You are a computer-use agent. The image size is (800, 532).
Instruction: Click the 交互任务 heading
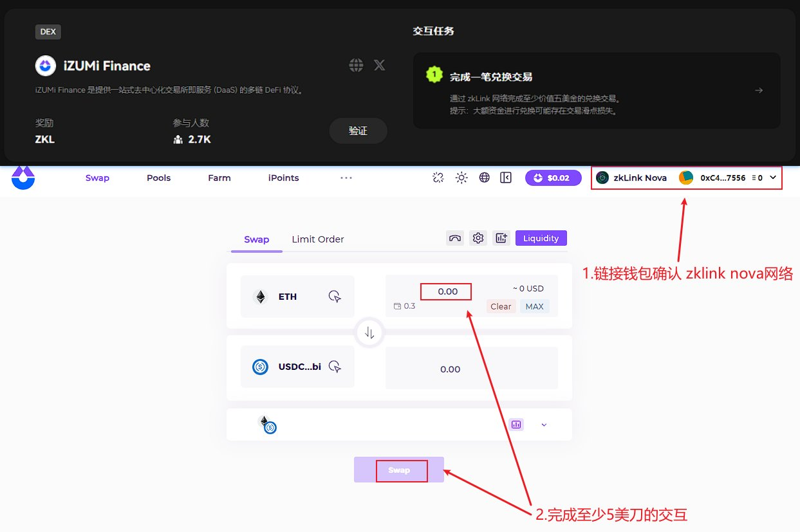(x=434, y=31)
